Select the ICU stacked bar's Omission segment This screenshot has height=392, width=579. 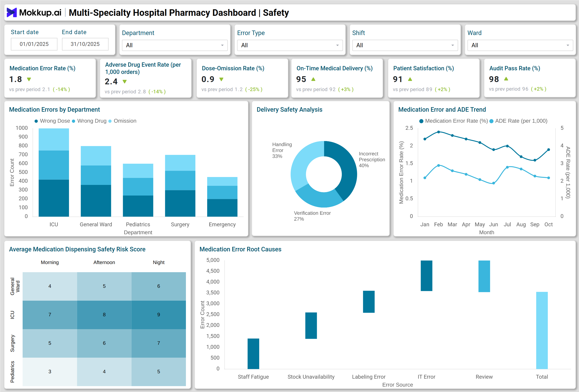(54, 139)
